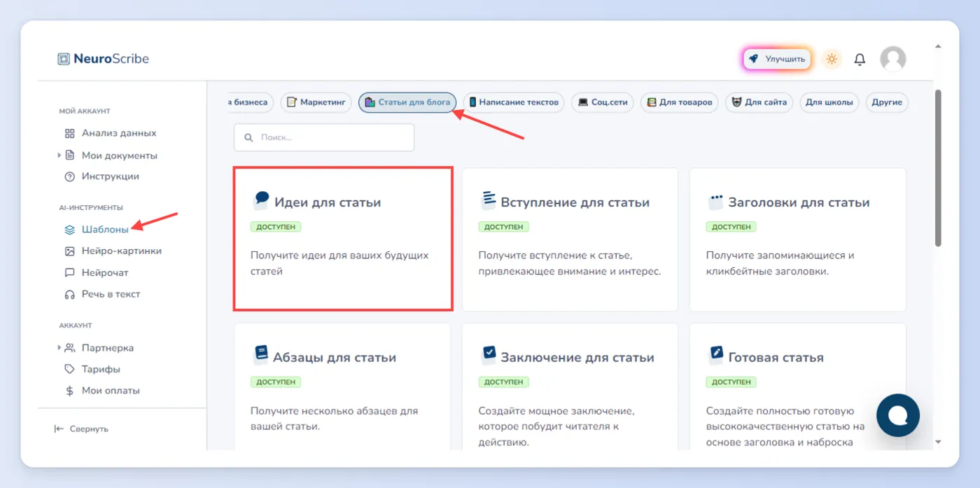Open the notifications bell
This screenshot has height=488, width=980.
tap(860, 60)
